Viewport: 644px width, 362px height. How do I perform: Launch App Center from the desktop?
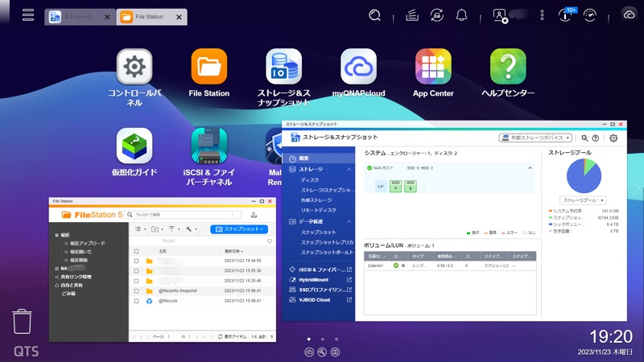click(433, 67)
